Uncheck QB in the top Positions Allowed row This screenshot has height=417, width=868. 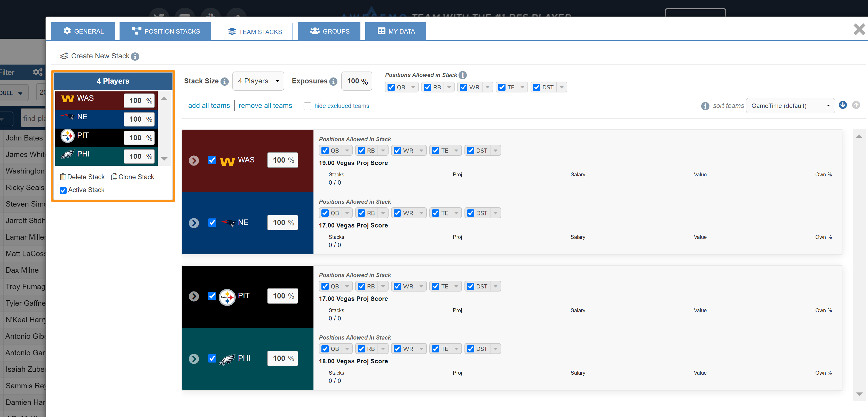[x=391, y=87]
